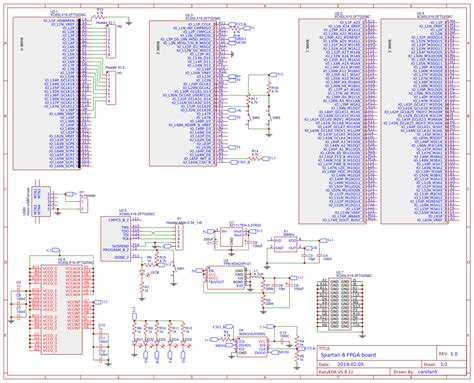This screenshot has height=383, width=474.
Task: Select feedback resistor R1
Action: pyautogui.click(x=263, y=286)
